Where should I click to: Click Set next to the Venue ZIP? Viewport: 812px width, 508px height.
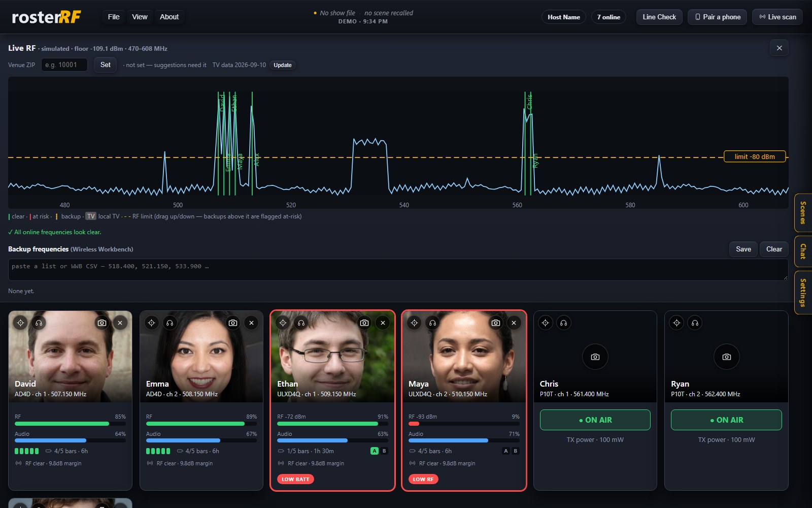tap(106, 65)
